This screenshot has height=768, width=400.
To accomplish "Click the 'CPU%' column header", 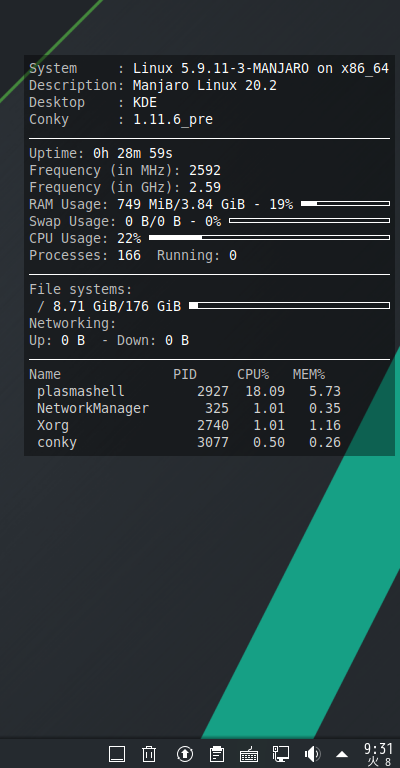I will 253,375.
